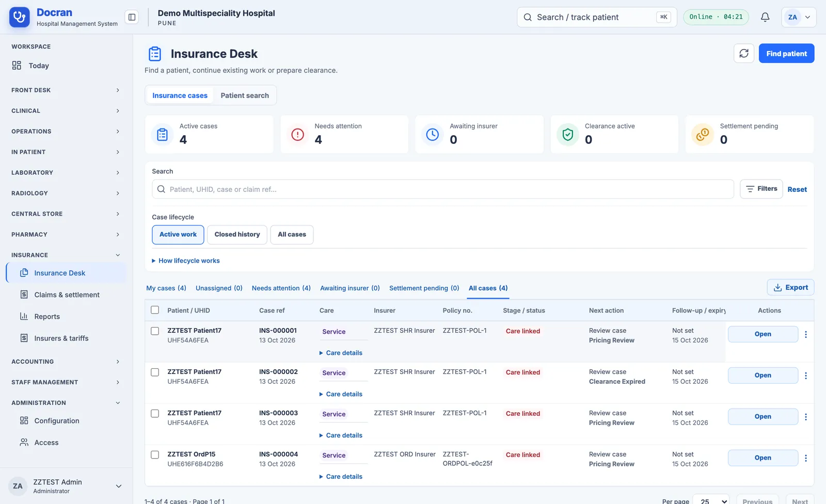This screenshot has height=504, width=826.
Task: Switch to the Patient search tab
Action: (x=245, y=95)
